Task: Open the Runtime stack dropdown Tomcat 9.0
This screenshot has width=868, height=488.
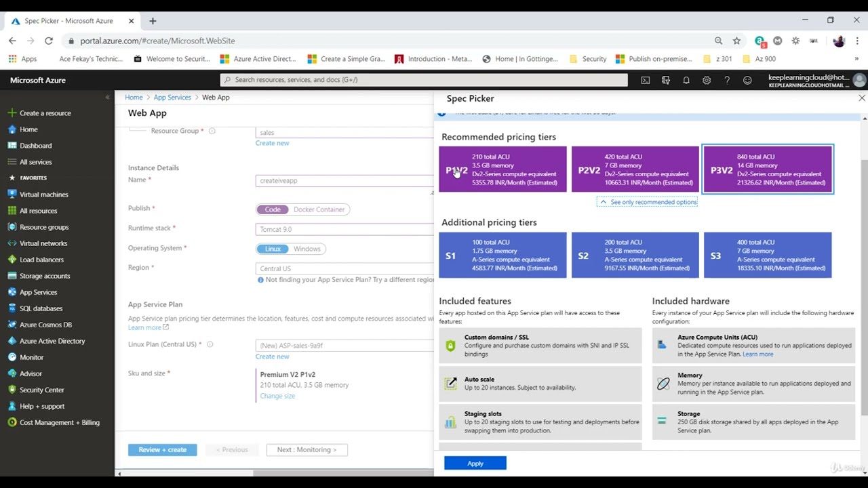Action: (344, 229)
